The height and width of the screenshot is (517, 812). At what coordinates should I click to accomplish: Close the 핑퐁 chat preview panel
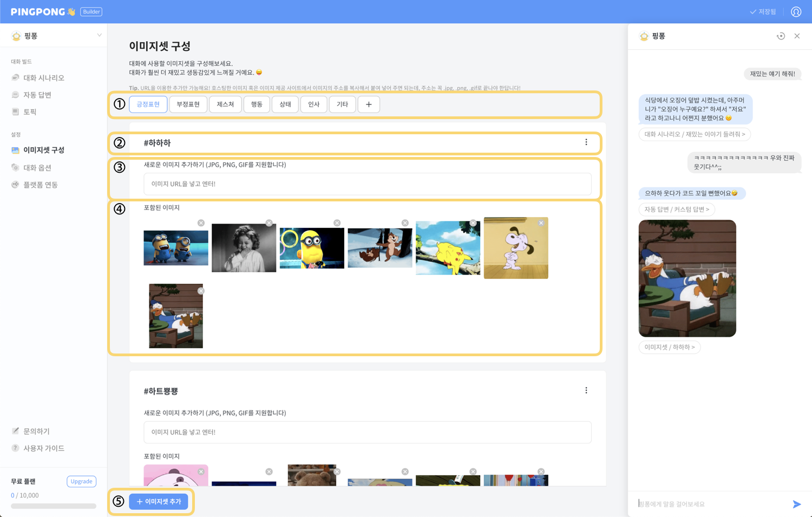pyautogui.click(x=797, y=36)
